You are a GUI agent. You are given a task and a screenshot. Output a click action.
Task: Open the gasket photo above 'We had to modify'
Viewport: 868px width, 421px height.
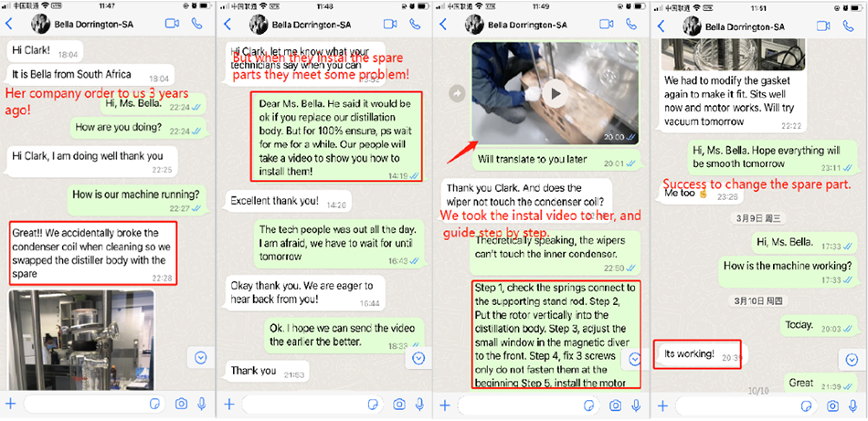tap(733, 55)
